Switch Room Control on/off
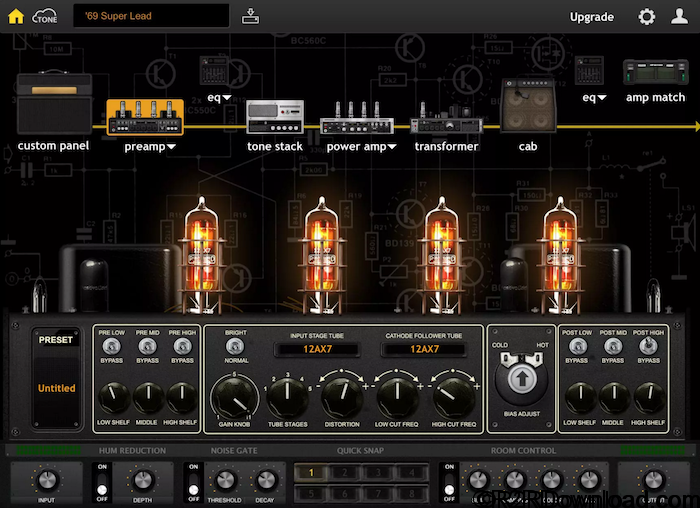Screen dimensions: 700x508 [449, 483]
